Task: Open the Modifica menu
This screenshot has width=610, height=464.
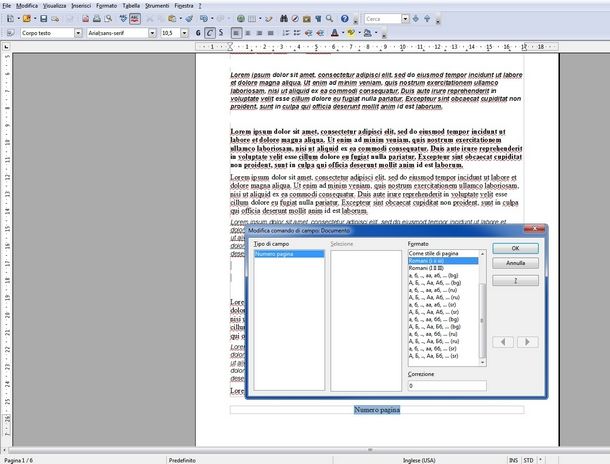Action: [x=27, y=6]
